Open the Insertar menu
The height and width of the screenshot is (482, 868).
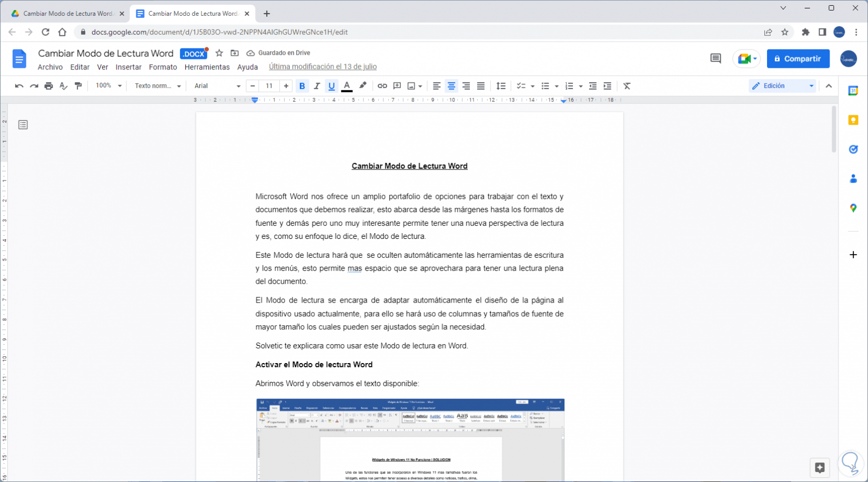pyautogui.click(x=128, y=67)
